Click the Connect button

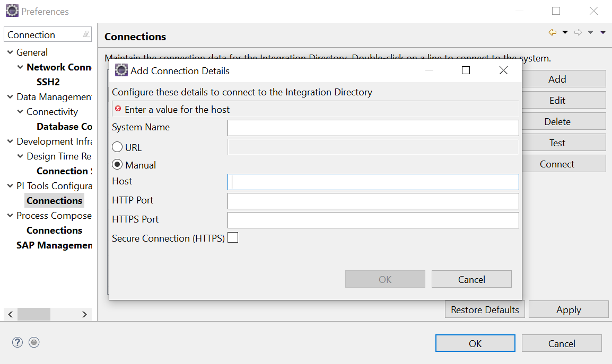[x=564, y=164]
